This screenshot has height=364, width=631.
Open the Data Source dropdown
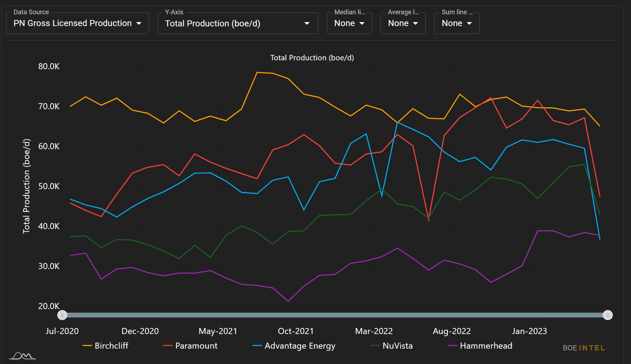[77, 23]
